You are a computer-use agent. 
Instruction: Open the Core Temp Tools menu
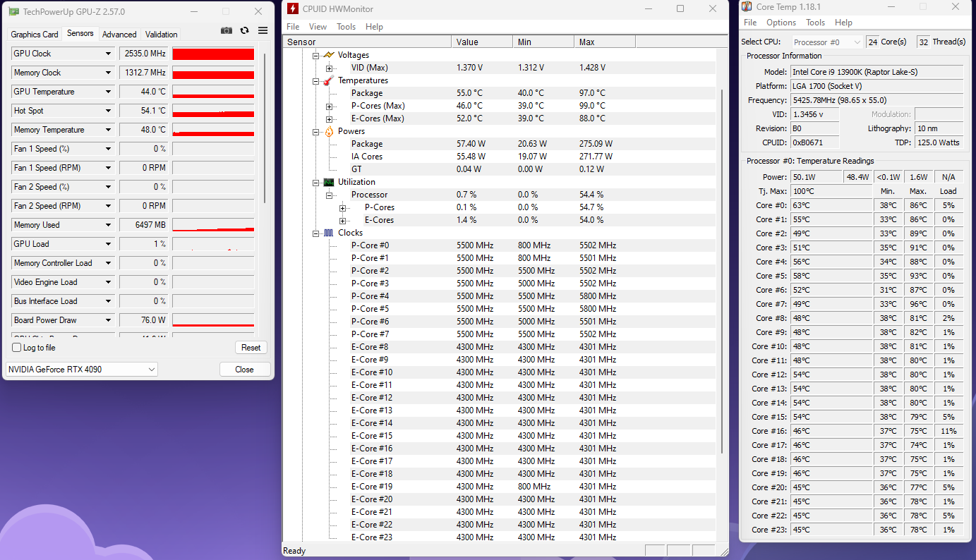pyautogui.click(x=815, y=23)
